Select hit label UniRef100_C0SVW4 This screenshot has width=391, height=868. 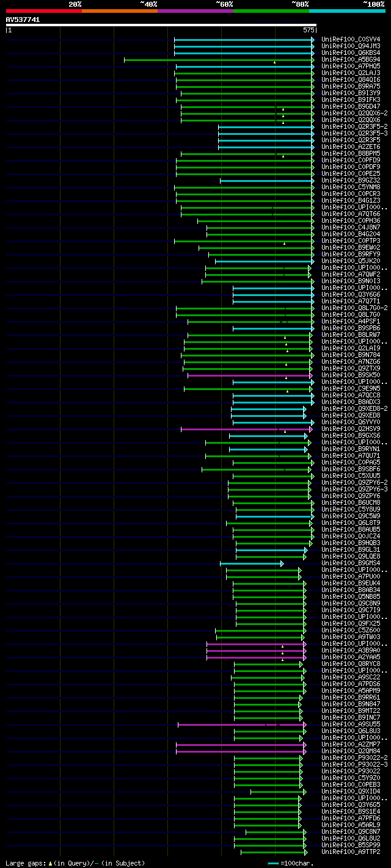352,39
